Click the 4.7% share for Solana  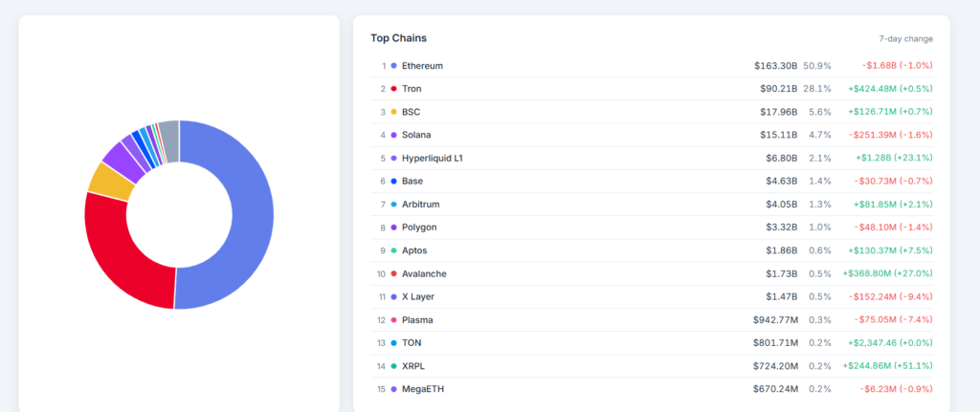(820, 135)
